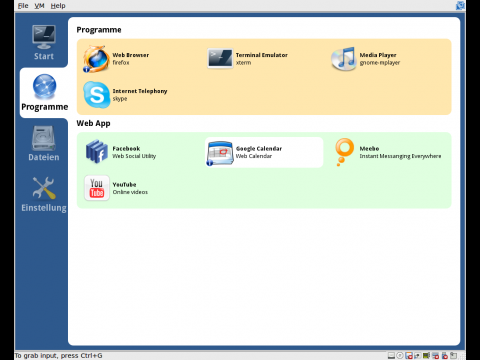This screenshot has width=480, height=360.
Task: Open the File menu
Action: point(23,6)
